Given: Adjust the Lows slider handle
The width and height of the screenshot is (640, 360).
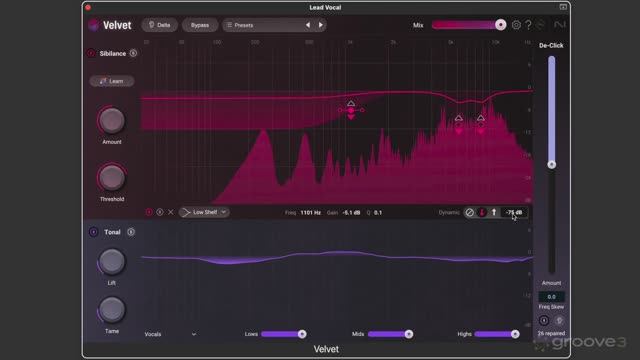Looking at the screenshot, I should 302,334.
